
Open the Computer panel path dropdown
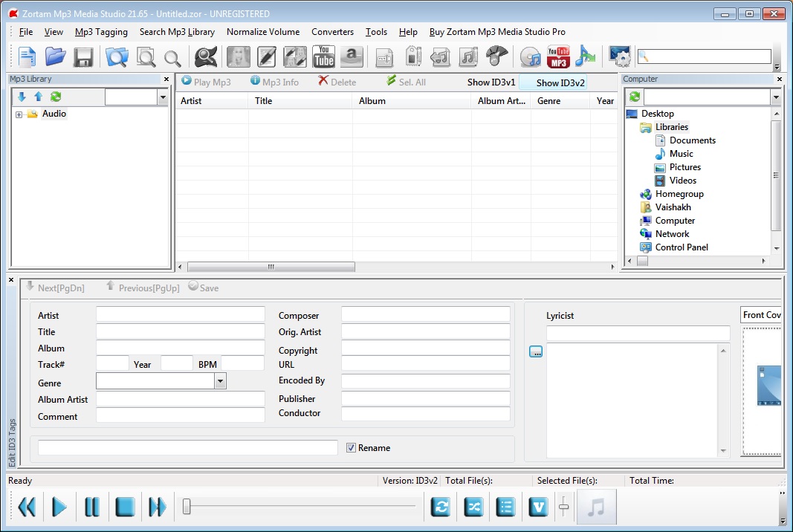[x=775, y=97]
